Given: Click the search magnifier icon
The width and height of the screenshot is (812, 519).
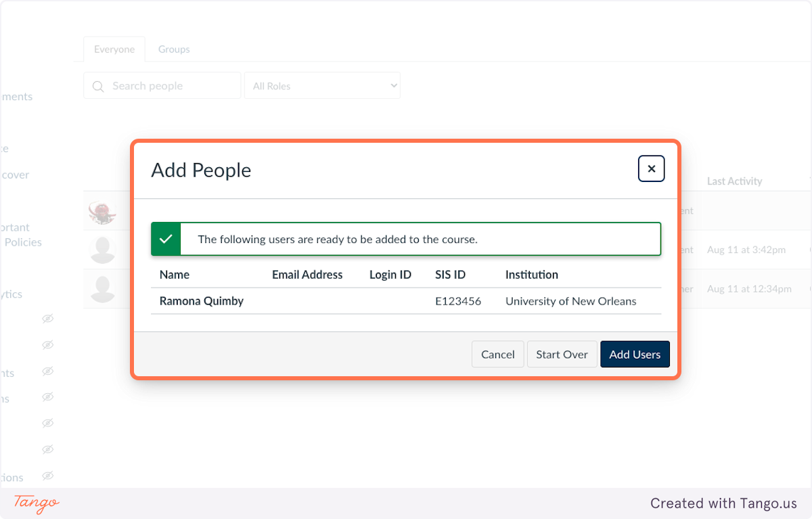Looking at the screenshot, I should click(98, 86).
